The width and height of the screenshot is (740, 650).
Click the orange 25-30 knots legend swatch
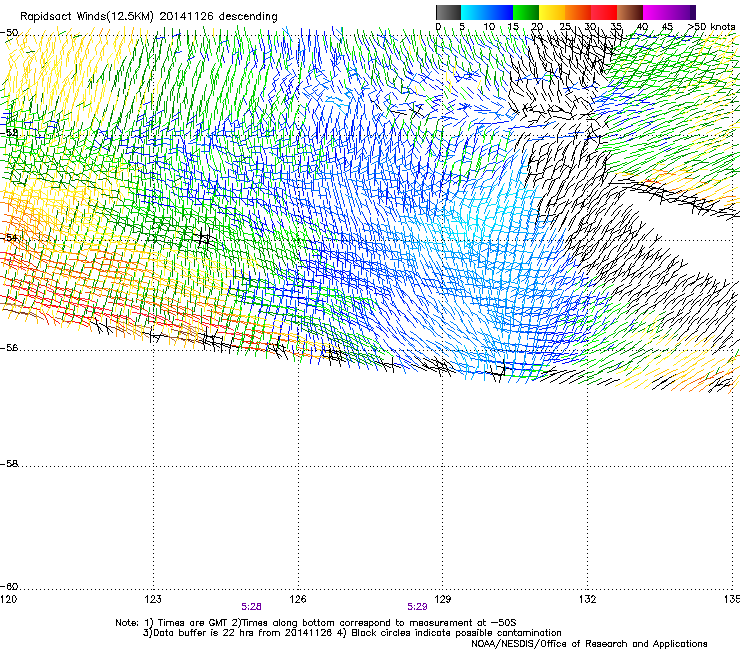pyautogui.click(x=578, y=12)
